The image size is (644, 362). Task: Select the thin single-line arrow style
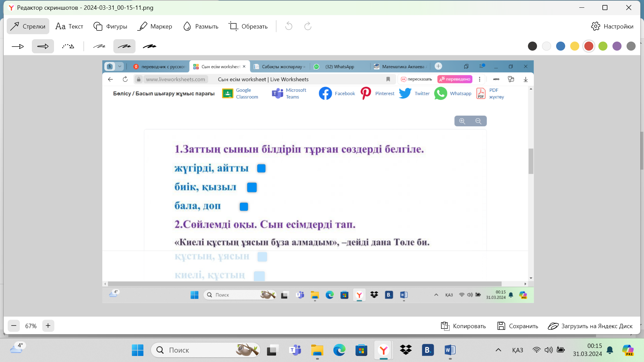click(x=18, y=46)
